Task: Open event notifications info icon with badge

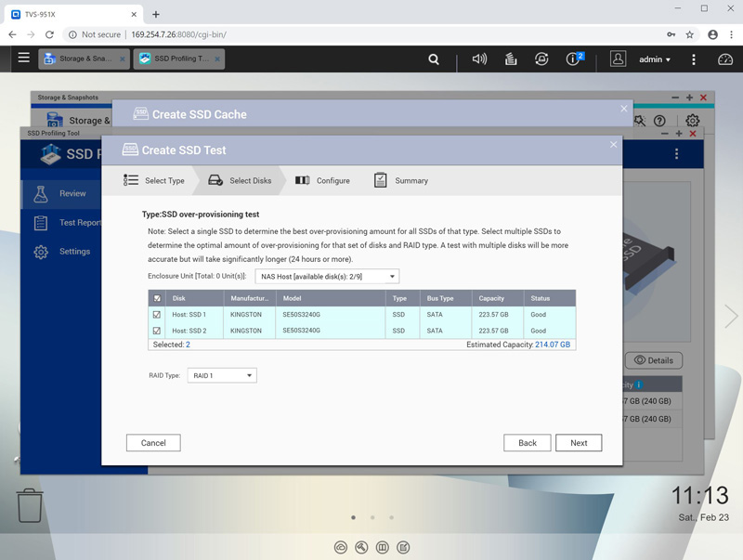Action: 575,59
